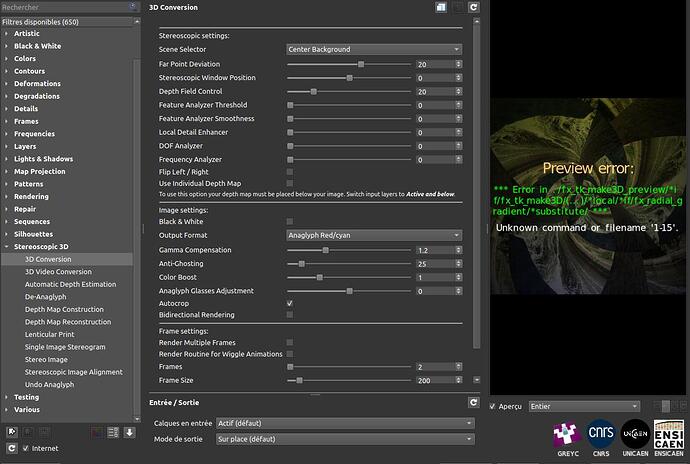Click the Gamma Compensation slider
690x464 pixels.
pyautogui.click(x=349, y=250)
